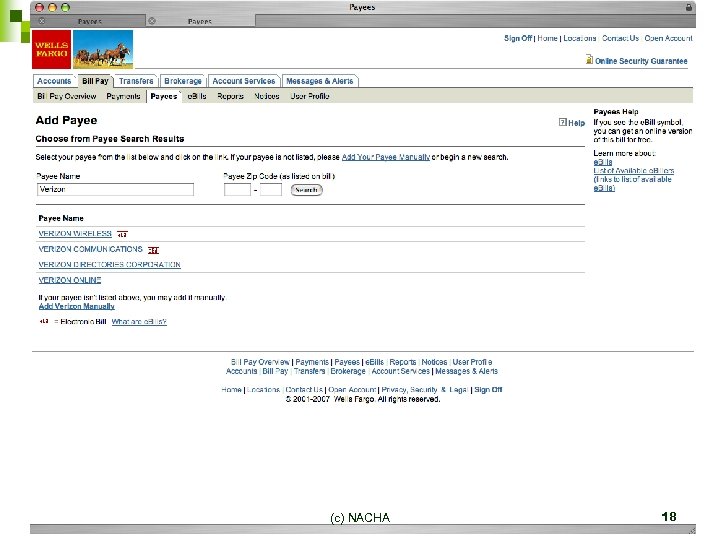Screen dimensions: 720x540
Task: Click footer Privacy, Security & Legal link
Action: [425, 389]
